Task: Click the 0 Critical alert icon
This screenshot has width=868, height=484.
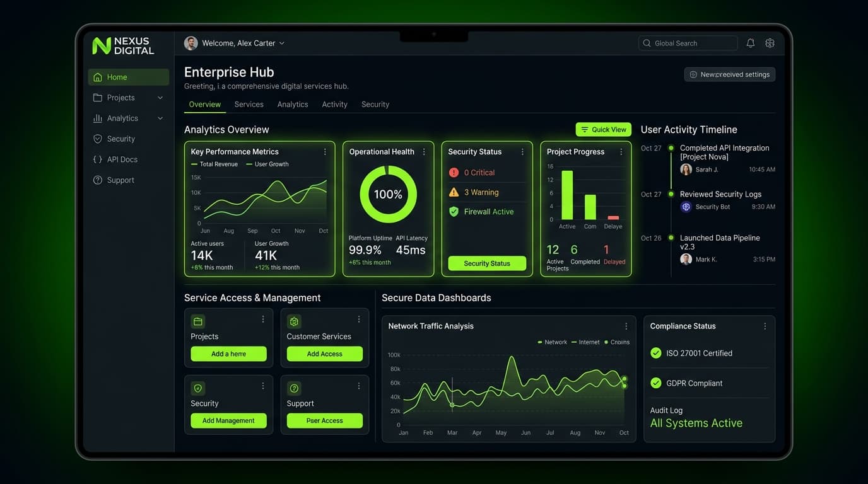Action: click(x=454, y=173)
